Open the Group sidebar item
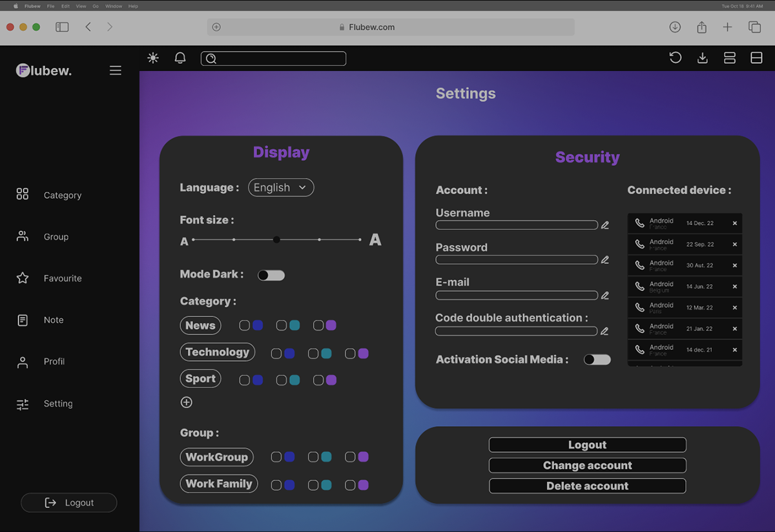This screenshot has width=775, height=532. click(x=43, y=237)
